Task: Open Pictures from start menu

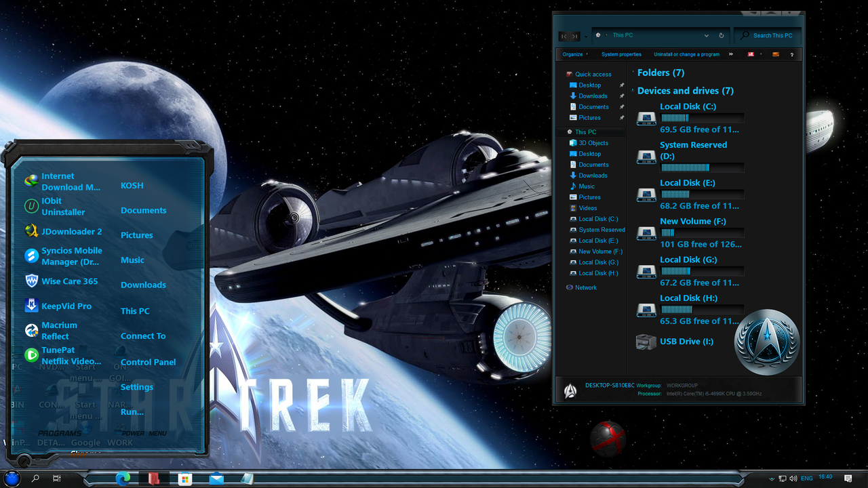Action: point(136,235)
